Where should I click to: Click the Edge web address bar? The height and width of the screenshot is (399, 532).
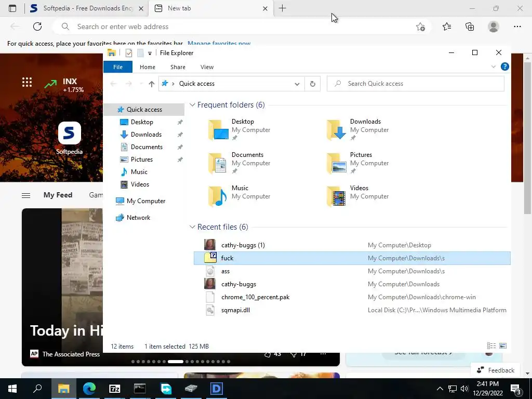point(241,26)
